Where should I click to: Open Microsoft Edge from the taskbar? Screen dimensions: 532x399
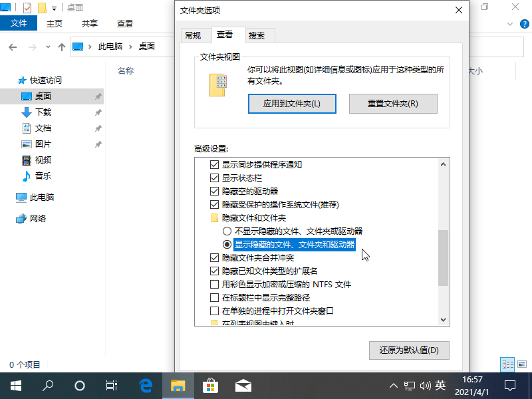coord(146,385)
